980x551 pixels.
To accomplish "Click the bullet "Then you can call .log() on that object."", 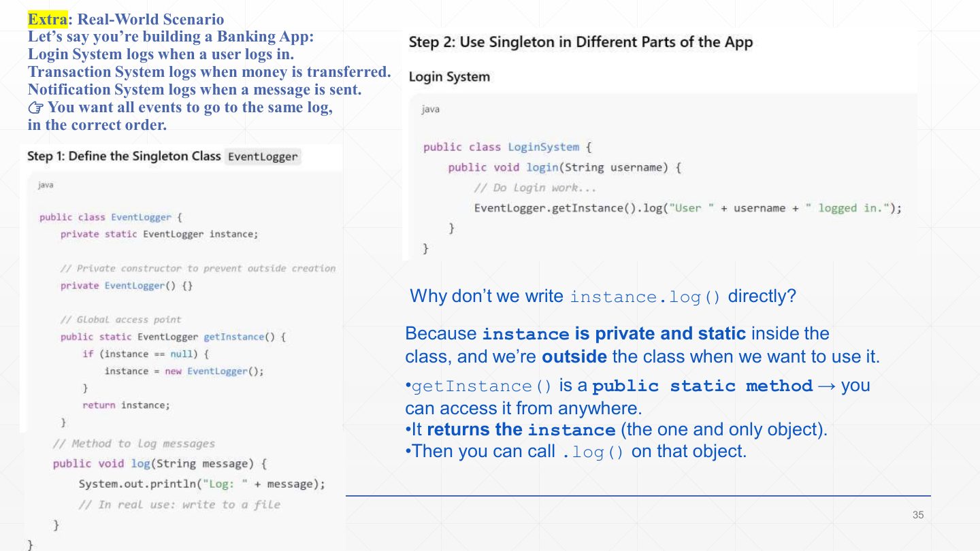I will tap(576, 452).
